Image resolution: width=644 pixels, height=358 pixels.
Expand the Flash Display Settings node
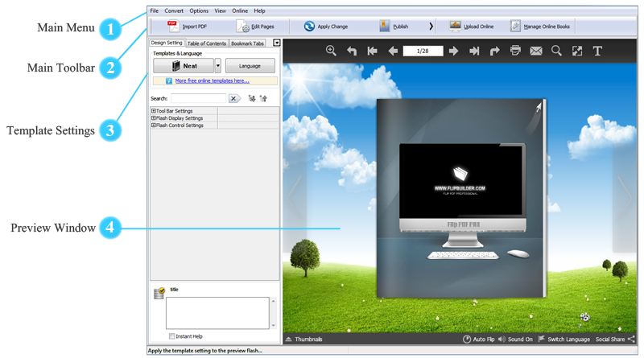click(153, 118)
